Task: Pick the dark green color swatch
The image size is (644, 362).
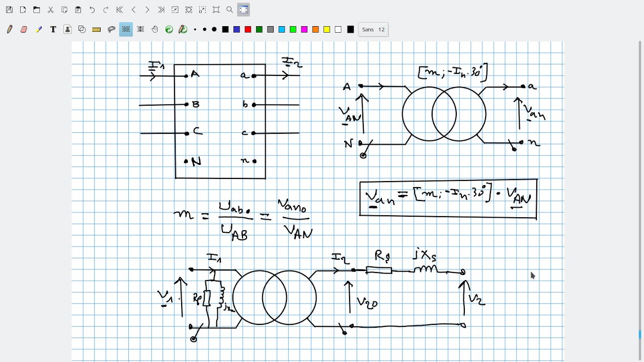Action: [x=259, y=30]
